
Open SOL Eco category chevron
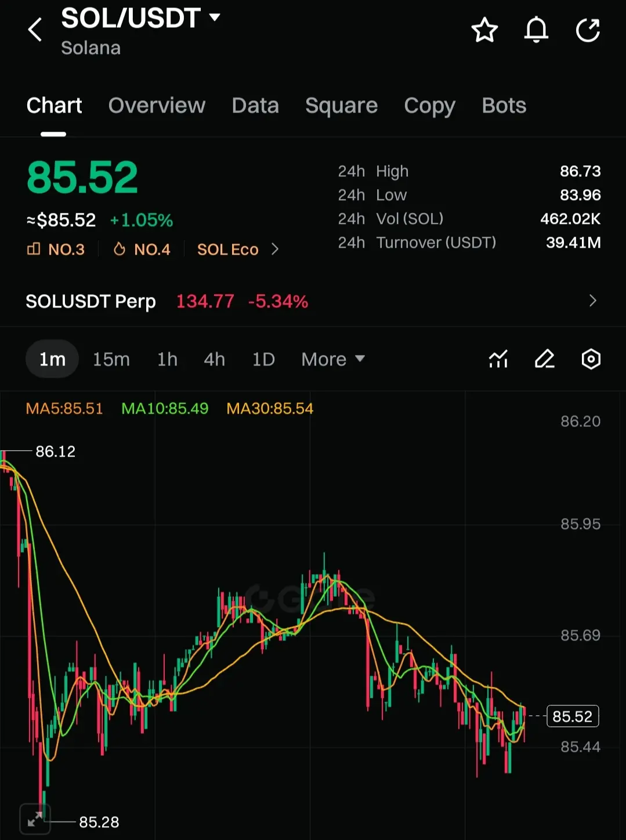pyautogui.click(x=275, y=249)
